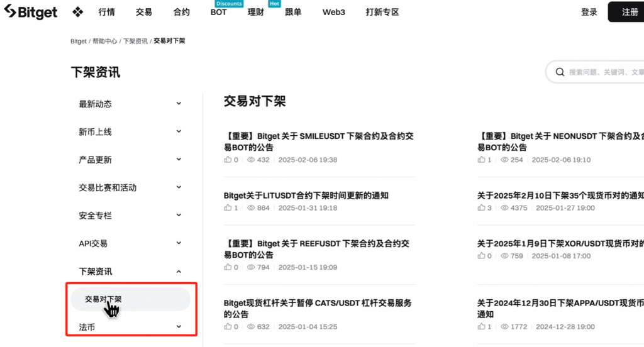This screenshot has height=347, width=644.
Task: Open the 行情 nav menu
Action: tap(107, 13)
